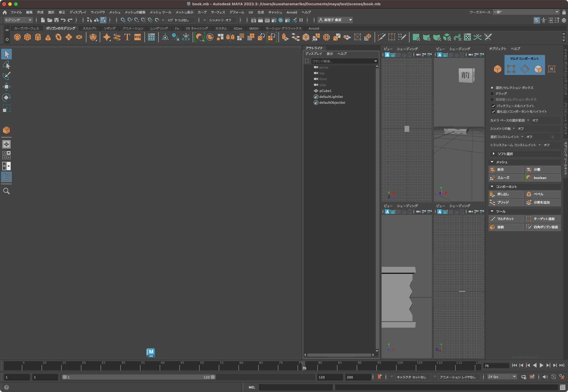Open the ワークスペース dropdown
Screen dimensions: 568x392
tap(526, 12)
